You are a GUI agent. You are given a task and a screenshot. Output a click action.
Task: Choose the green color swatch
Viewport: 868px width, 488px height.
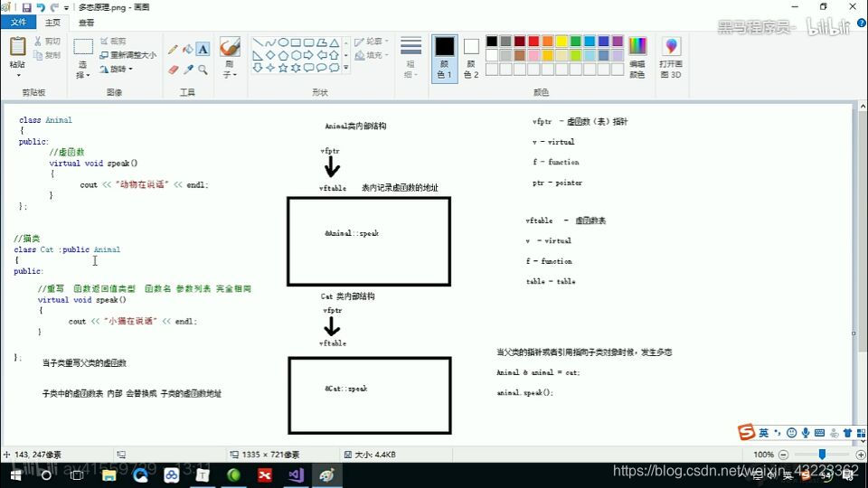(x=576, y=42)
